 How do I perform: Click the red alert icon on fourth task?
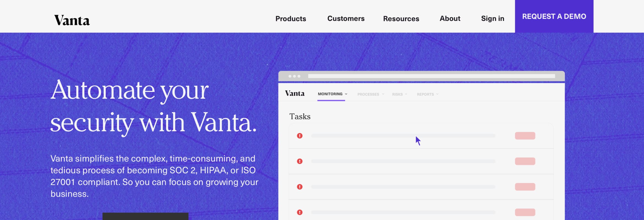point(300,212)
